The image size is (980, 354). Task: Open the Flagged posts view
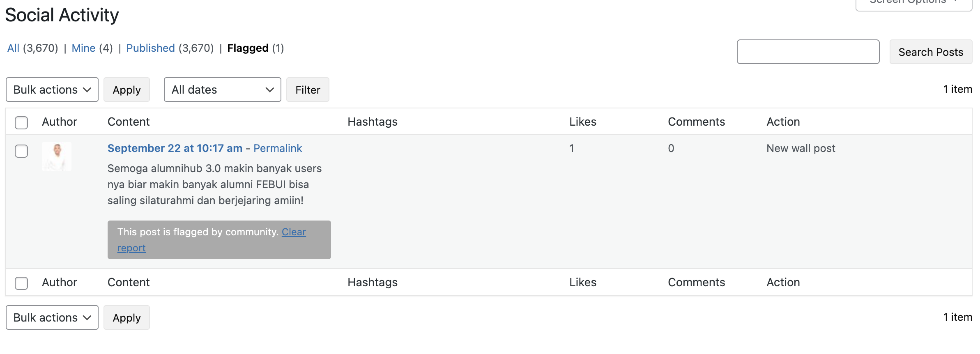[248, 48]
